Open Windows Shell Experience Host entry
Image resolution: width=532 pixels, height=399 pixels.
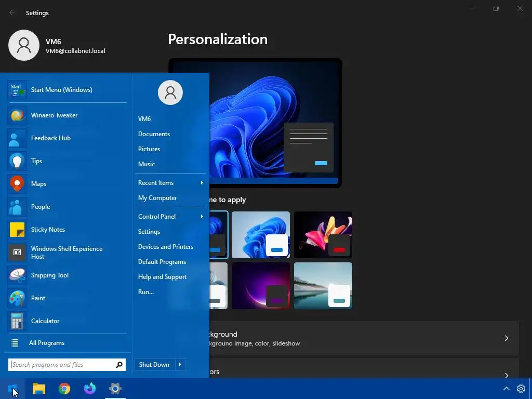coord(67,252)
